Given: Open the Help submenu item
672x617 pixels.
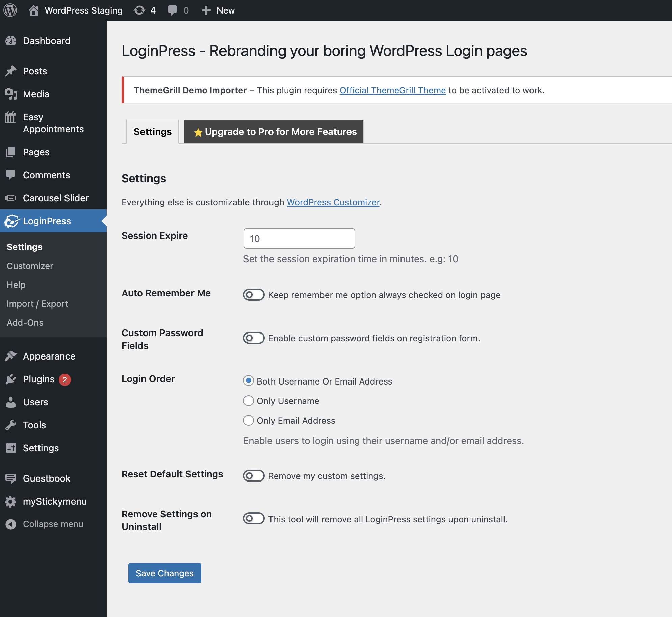Looking at the screenshot, I should pos(16,285).
